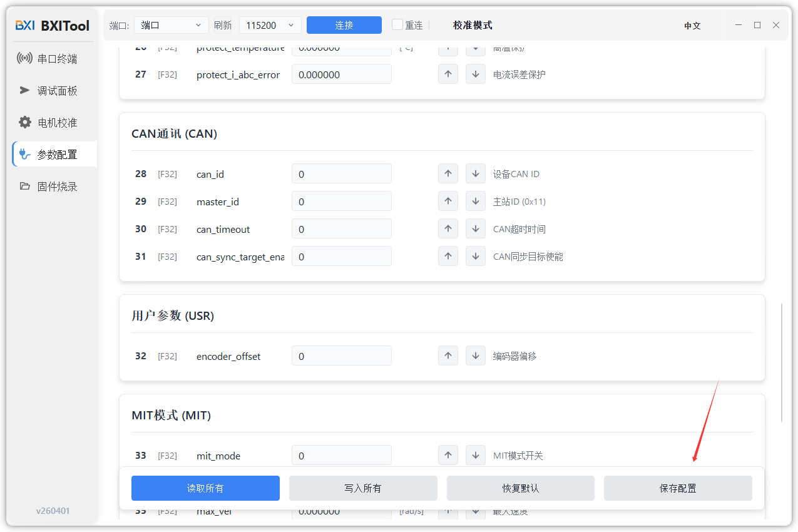Click down arrow for mit_mode
798x532 pixels.
(x=476, y=455)
